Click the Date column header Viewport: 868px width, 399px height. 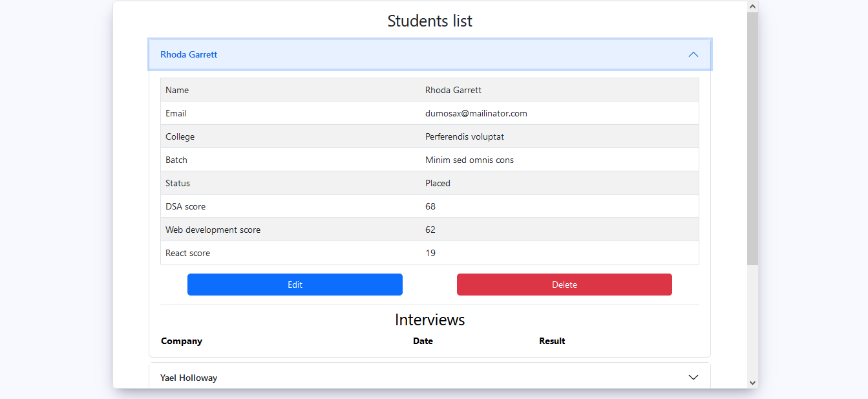[423, 341]
